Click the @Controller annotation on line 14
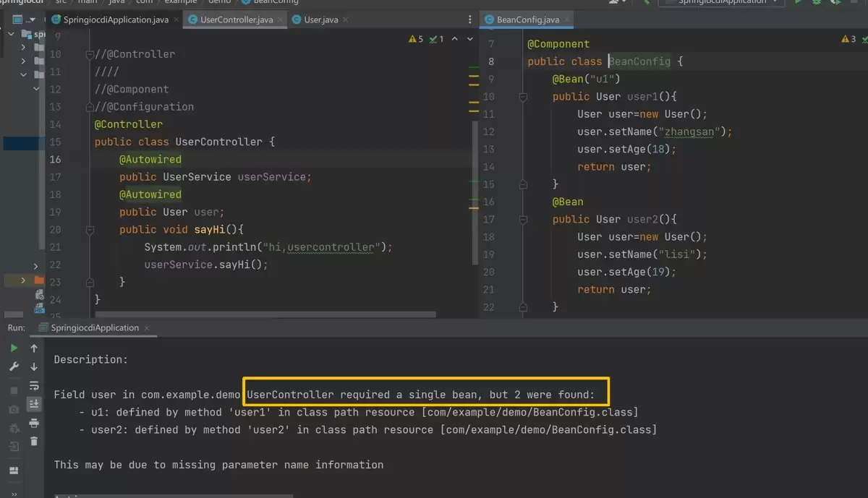868x498 pixels. (x=129, y=124)
